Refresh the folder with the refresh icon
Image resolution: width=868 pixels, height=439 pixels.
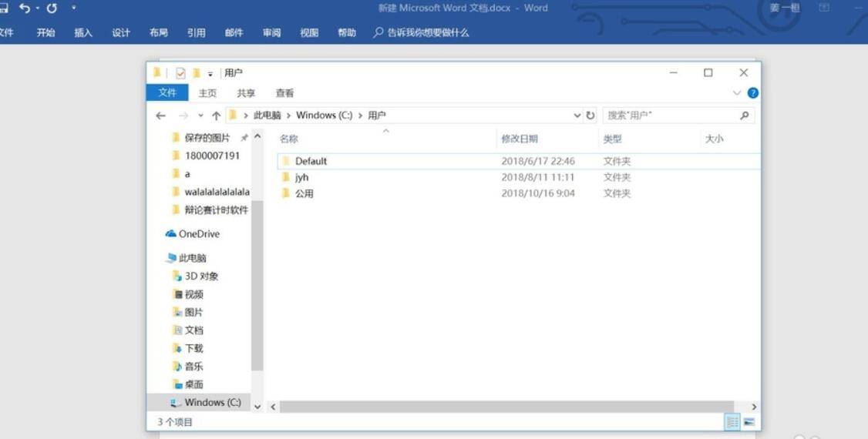pos(590,116)
